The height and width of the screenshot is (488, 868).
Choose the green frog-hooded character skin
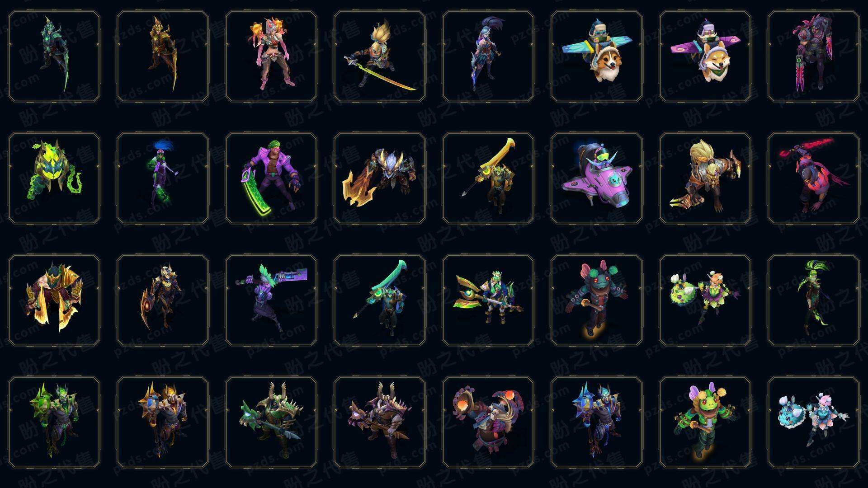(x=705, y=422)
